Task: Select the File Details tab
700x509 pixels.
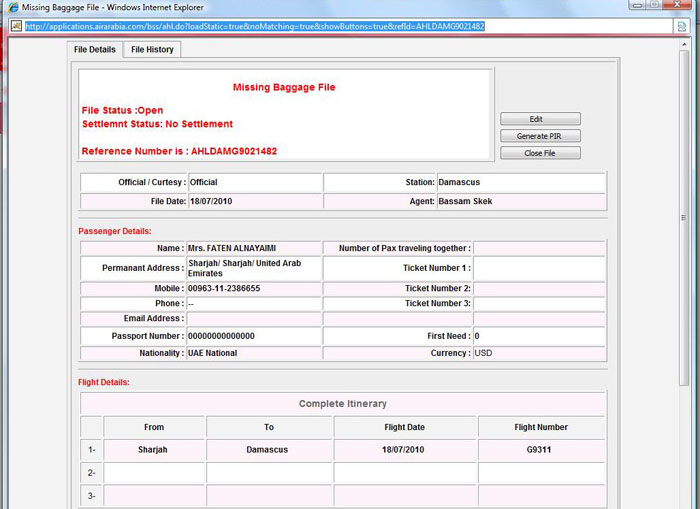Action: [x=96, y=50]
